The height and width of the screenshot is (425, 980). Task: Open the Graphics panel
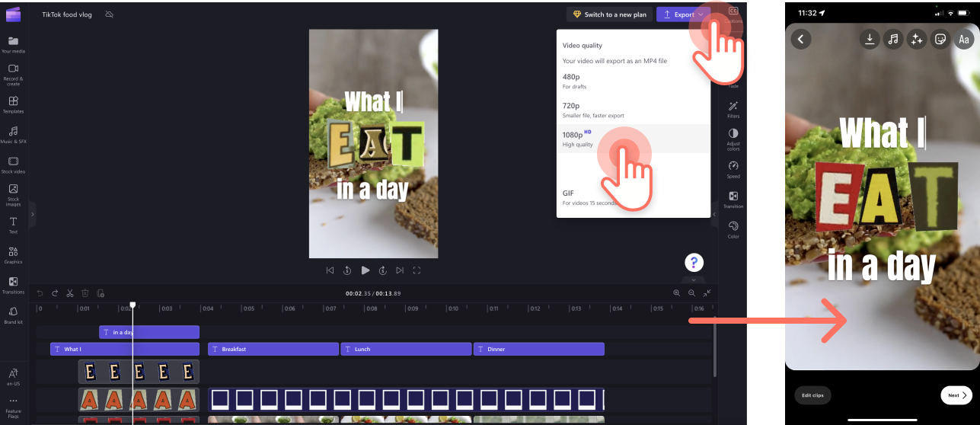click(x=13, y=255)
